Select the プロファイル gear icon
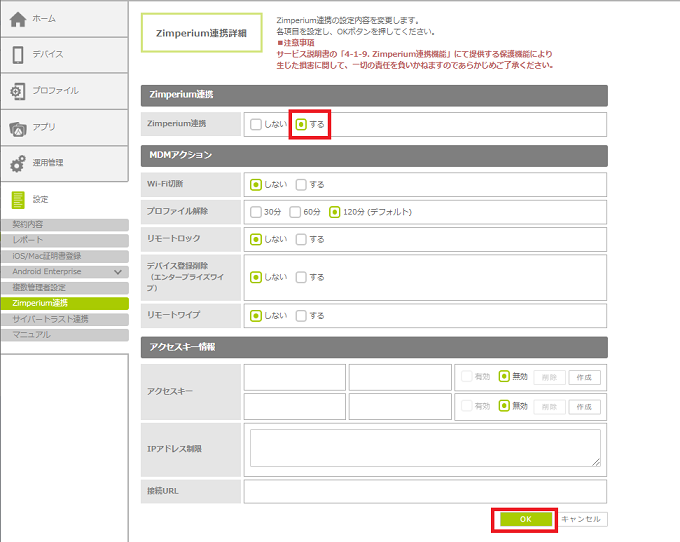680x542 pixels. [18, 91]
